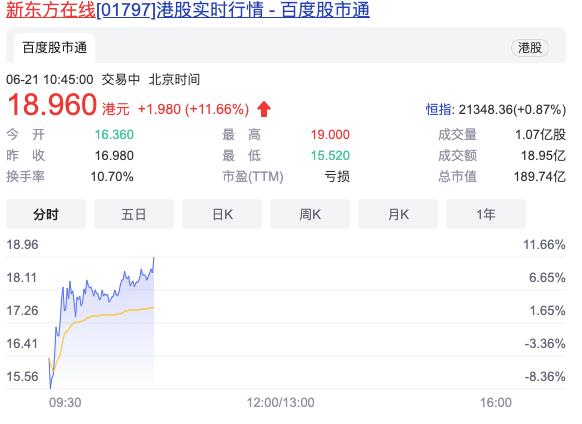
Task: Click the 总市值 value 189.74亿
Action: coord(540,177)
